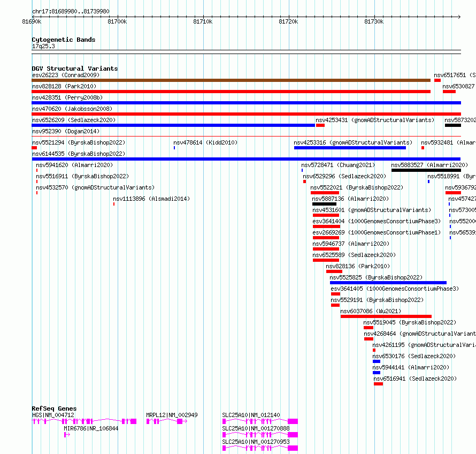The height and width of the screenshot is (454, 476).
Task: Click the 17q25.3 band label
Action: coord(43,46)
